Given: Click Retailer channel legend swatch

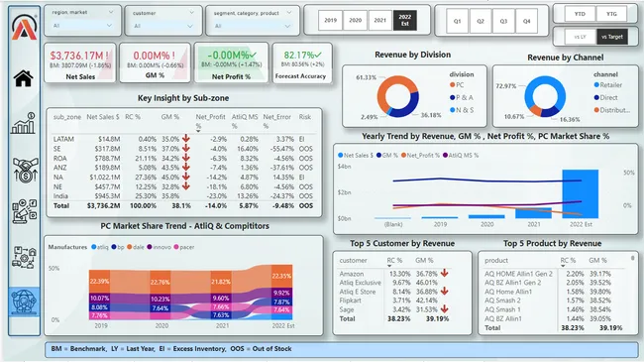Looking at the screenshot, I should tap(596, 84).
